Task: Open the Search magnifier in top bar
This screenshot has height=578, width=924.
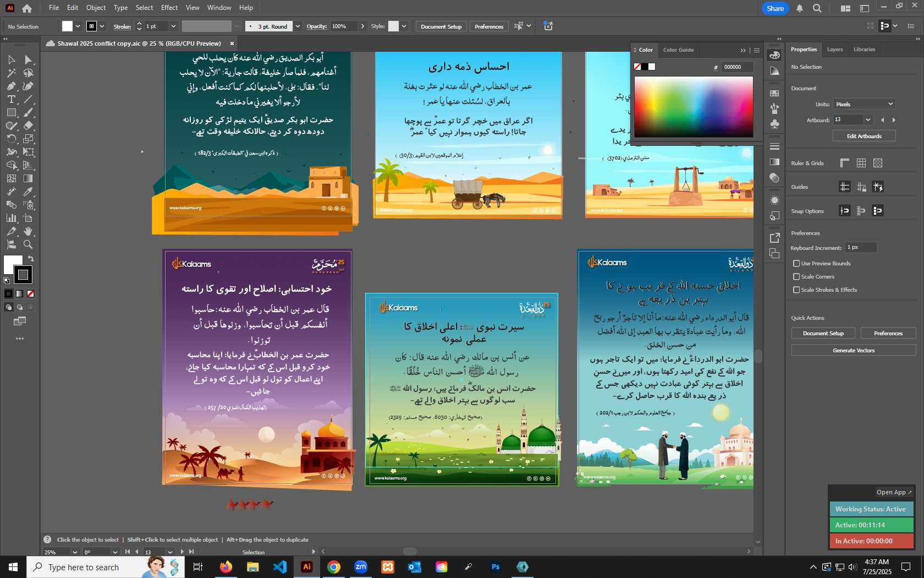Action: pyautogui.click(x=817, y=8)
